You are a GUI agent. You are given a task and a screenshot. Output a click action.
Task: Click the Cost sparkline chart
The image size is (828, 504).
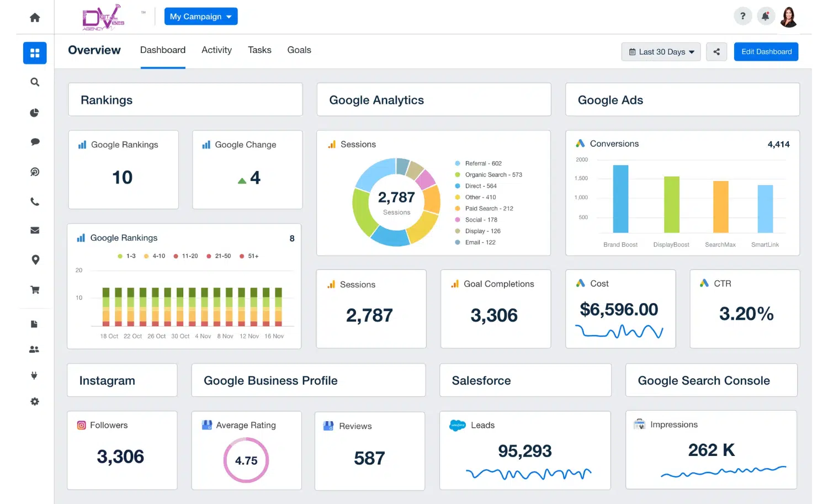tap(619, 331)
